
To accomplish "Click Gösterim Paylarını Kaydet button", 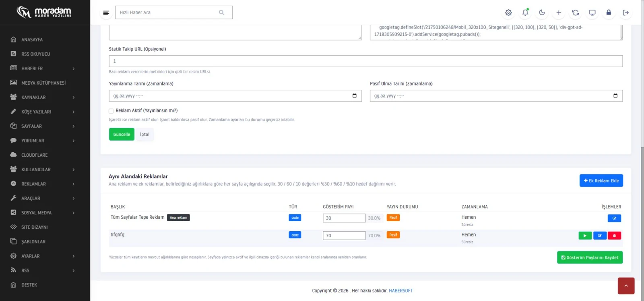I will [590, 257].
